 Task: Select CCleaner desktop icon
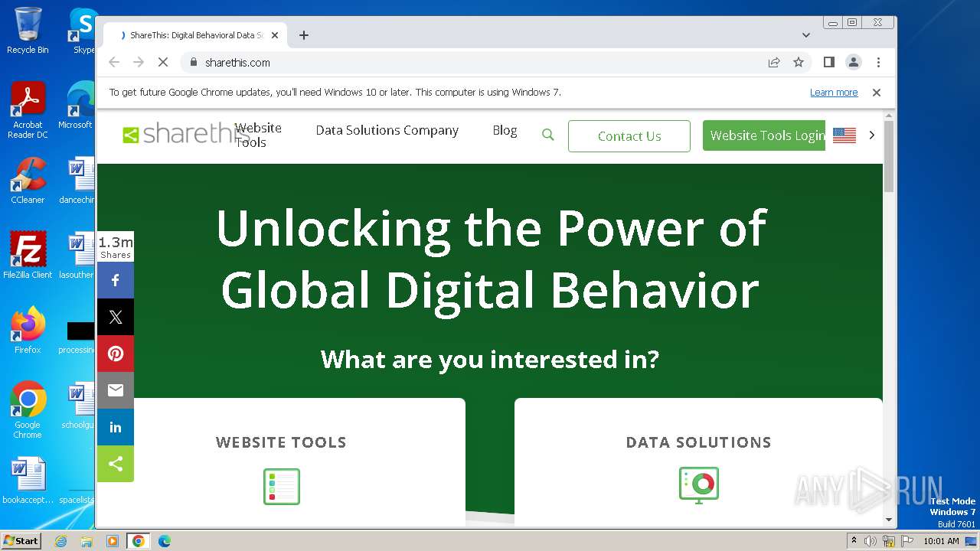(x=28, y=181)
